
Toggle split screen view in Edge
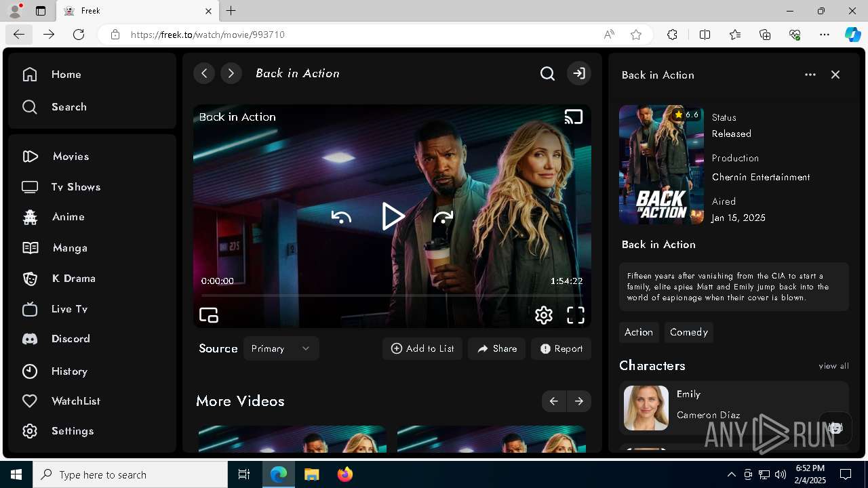pyautogui.click(x=705, y=35)
